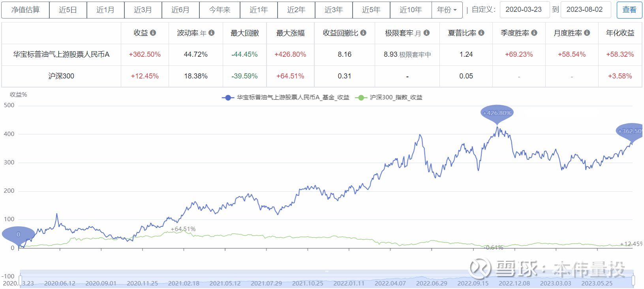Click the 华宝标普油气上游股票人民币A row name
Screen dimensions: 644x289
coord(61,54)
